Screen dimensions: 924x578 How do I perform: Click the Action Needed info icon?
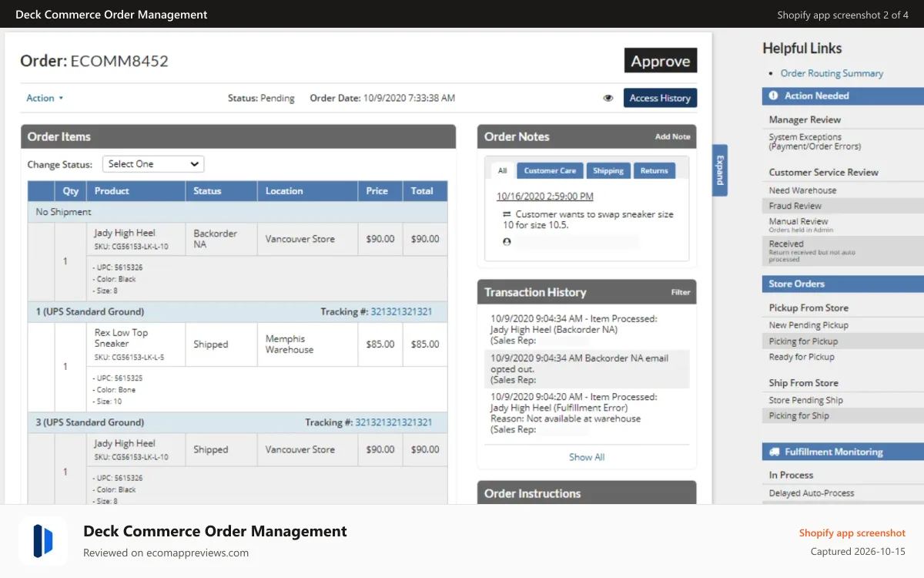(774, 96)
